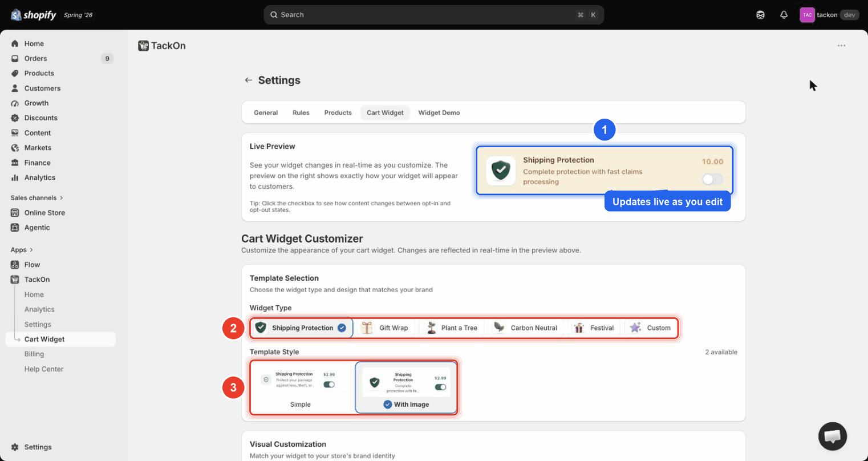Expand the Apps section chevron
The image size is (868, 461).
click(x=31, y=250)
